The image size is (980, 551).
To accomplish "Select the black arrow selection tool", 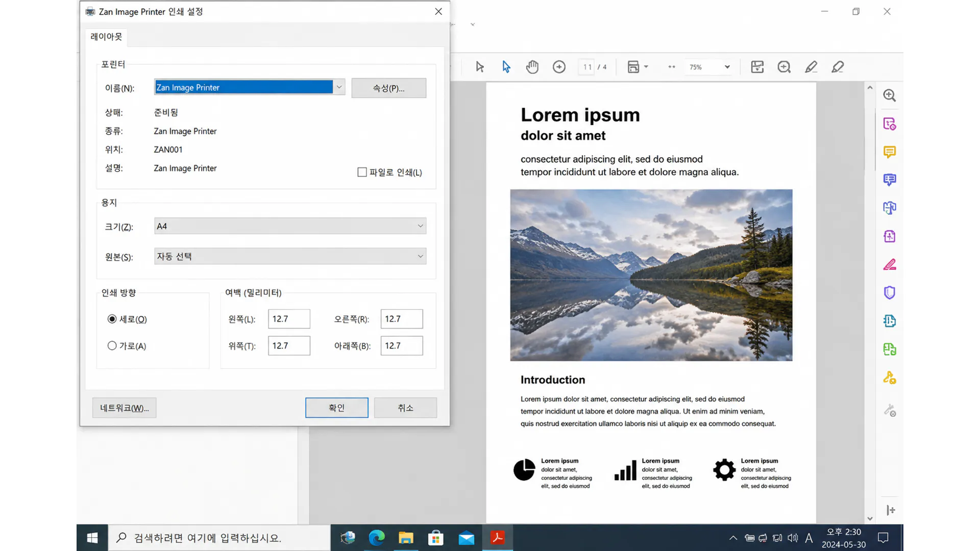I will 479,67.
